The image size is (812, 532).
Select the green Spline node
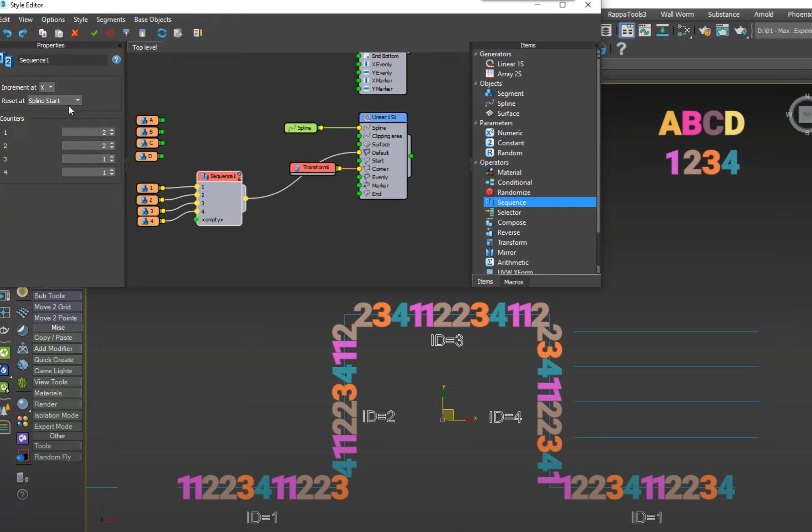click(x=300, y=128)
